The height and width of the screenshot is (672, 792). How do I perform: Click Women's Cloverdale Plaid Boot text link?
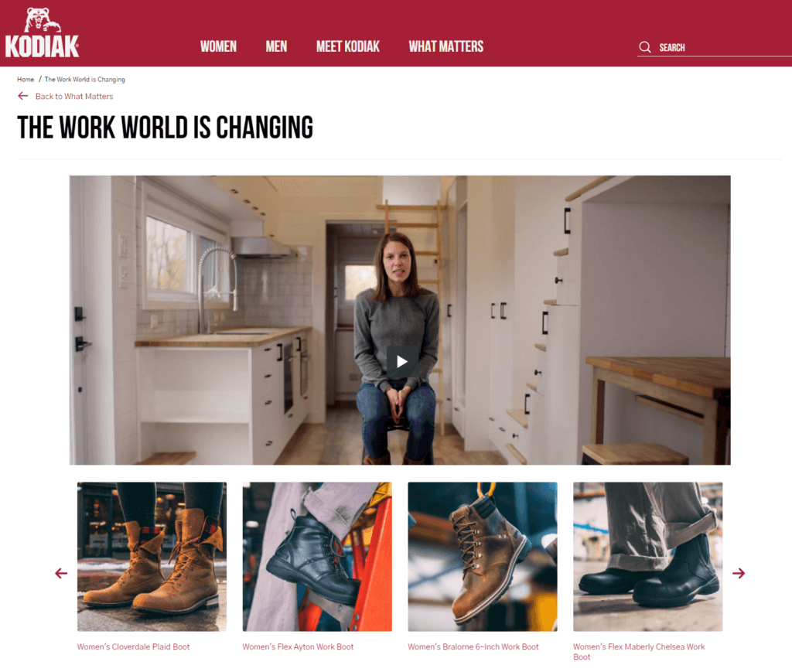click(x=133, y=646)
